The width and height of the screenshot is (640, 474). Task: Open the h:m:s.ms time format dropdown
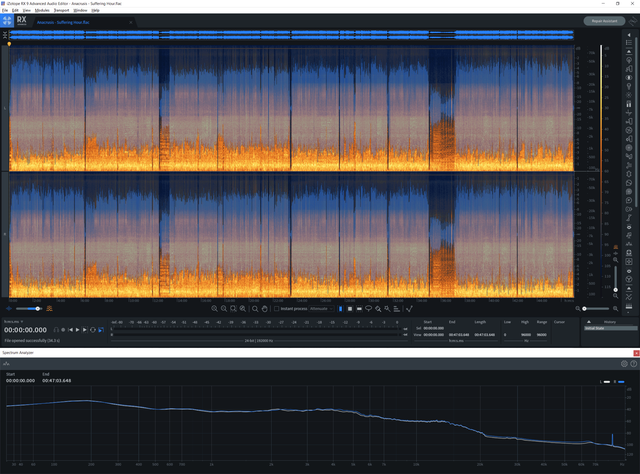[13, 322]
